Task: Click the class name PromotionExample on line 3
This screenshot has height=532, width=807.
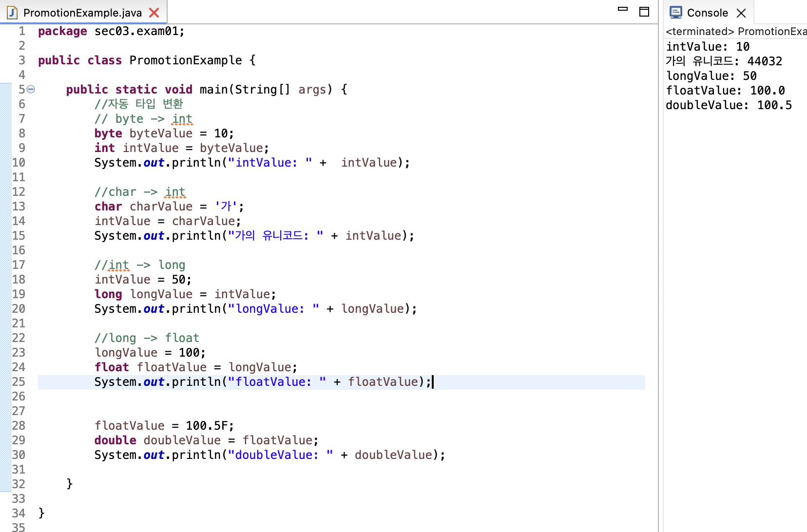Action: (186, 60)
